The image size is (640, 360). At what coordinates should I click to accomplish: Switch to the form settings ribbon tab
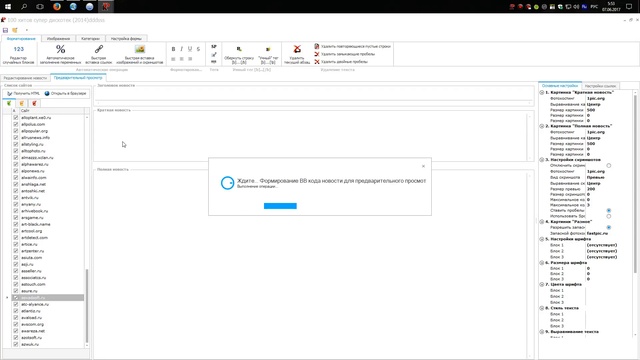[x=126, y=38]
